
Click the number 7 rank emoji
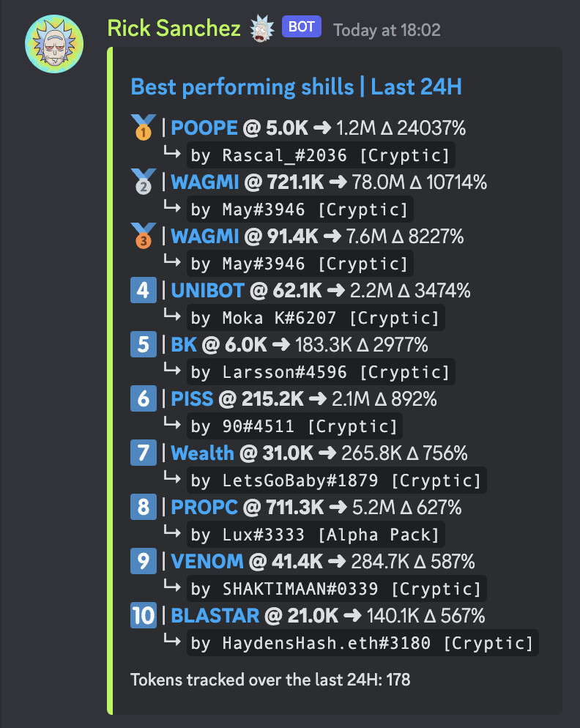144,453
